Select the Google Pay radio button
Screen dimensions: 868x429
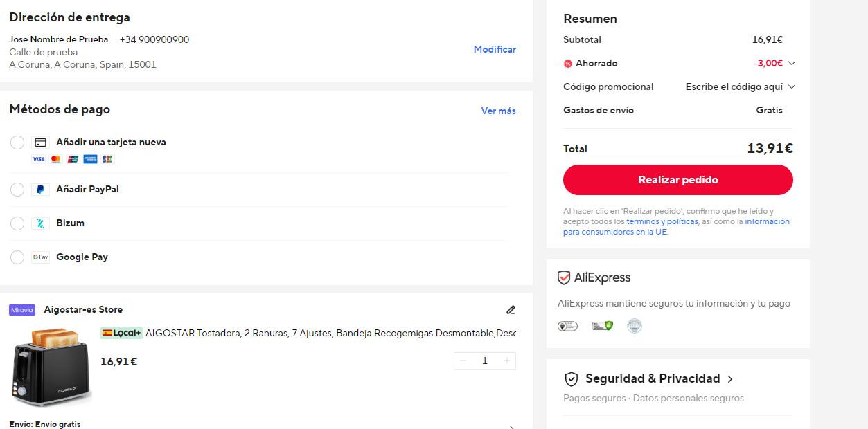click(x=17, y=257)
